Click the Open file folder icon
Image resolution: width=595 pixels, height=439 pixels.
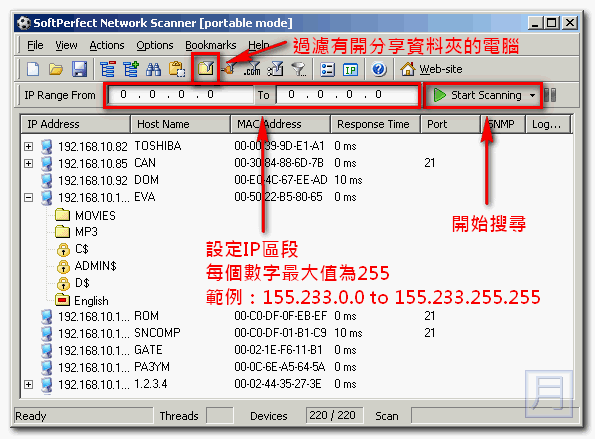pyautogui.click(x=56, y=69)
